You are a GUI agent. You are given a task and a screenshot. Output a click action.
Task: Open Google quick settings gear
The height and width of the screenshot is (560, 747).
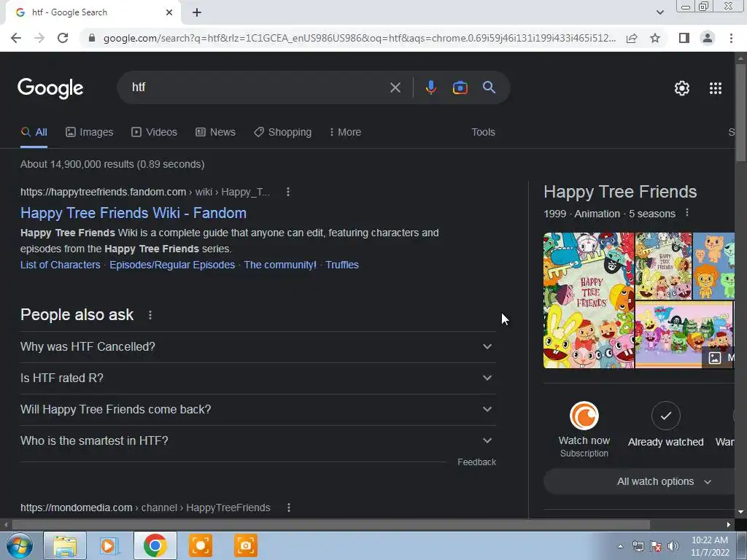[682, 88]
